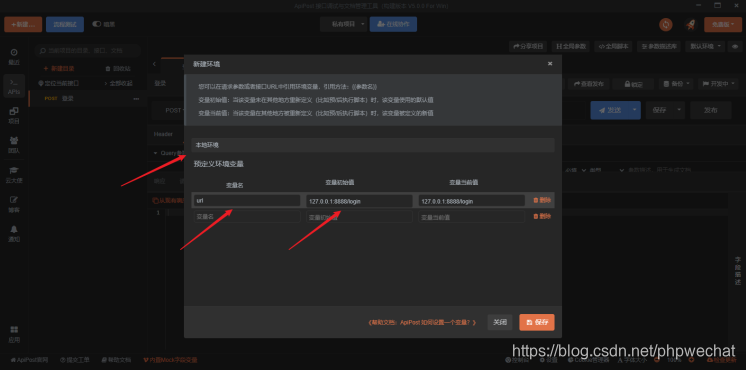Click the 流程测试 button
The width and height of the screenshot is (746, 370).
click(65, 24)
